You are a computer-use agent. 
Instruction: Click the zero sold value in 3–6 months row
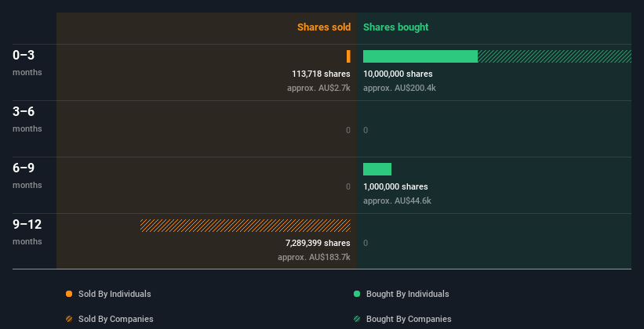[348, 131]
